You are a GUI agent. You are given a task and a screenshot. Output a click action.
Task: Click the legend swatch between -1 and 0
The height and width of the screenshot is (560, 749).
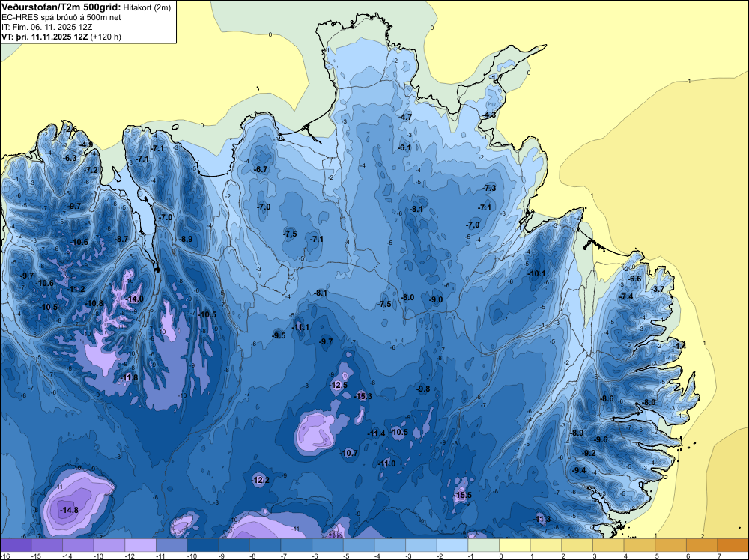point(483,545)
